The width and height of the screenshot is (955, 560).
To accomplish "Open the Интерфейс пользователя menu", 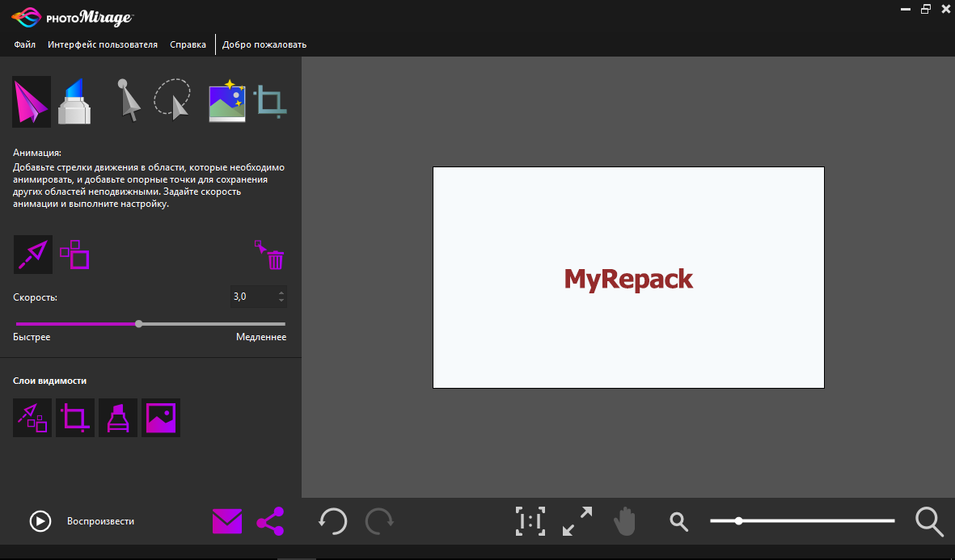I will coord(103,44).
